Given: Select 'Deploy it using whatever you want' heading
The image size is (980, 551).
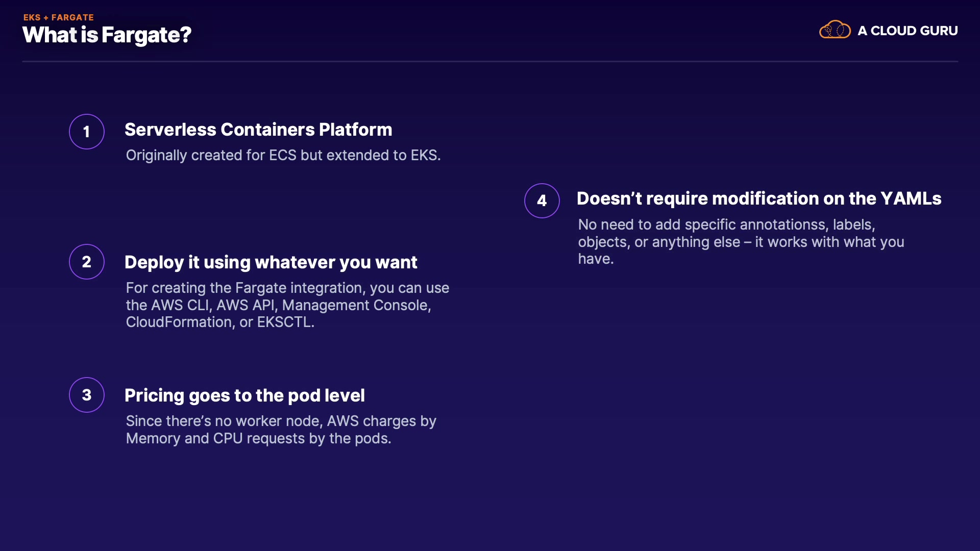Looking at the screenshot, I should coord(271,262).
